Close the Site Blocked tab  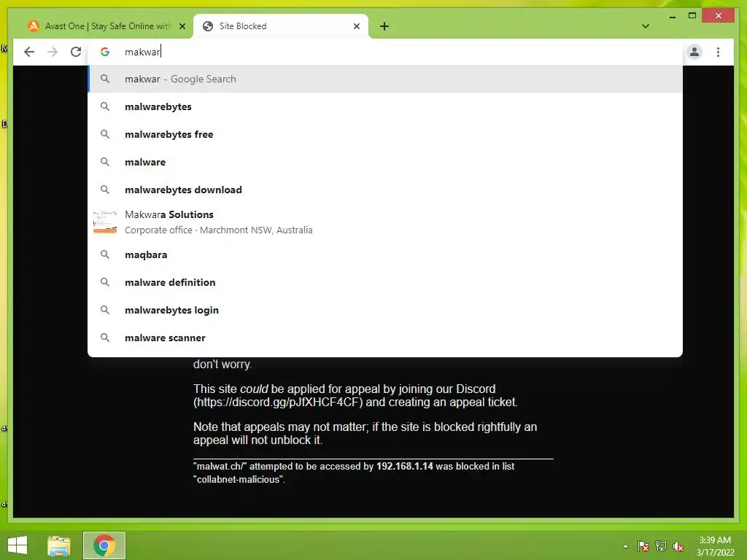click(x=356, y=26)
